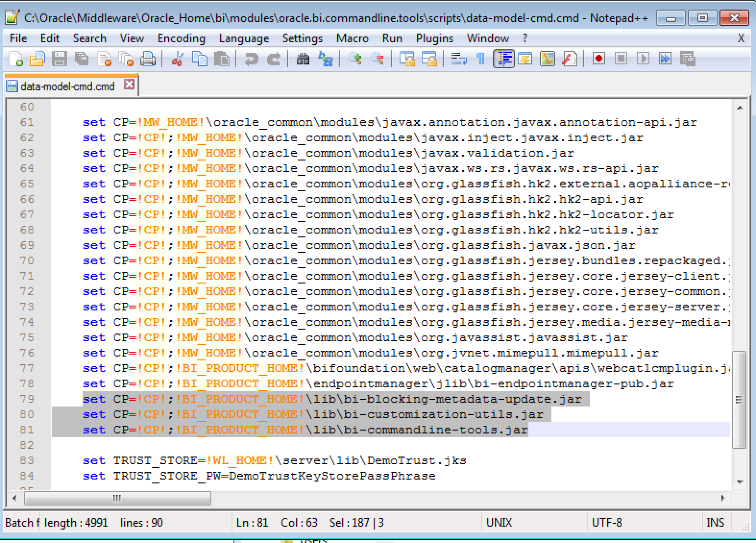Click the menu bar X to close document

coord(741,38)
